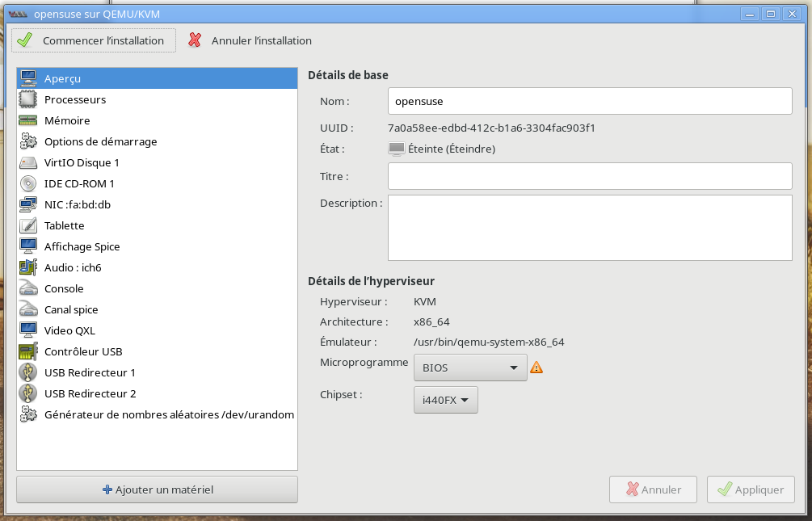Select the Tablette device icon
This screenshot has height=521, width=812.
28,225
